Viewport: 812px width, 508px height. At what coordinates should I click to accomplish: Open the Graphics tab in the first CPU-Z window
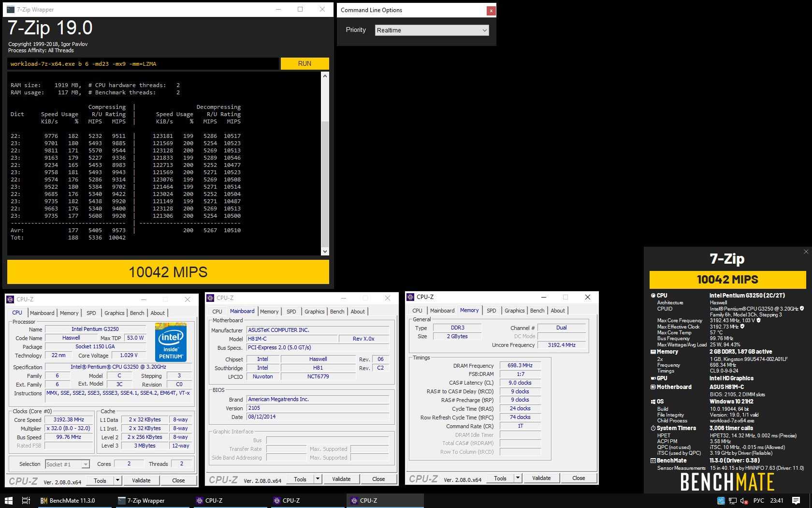tap(115, 313)
